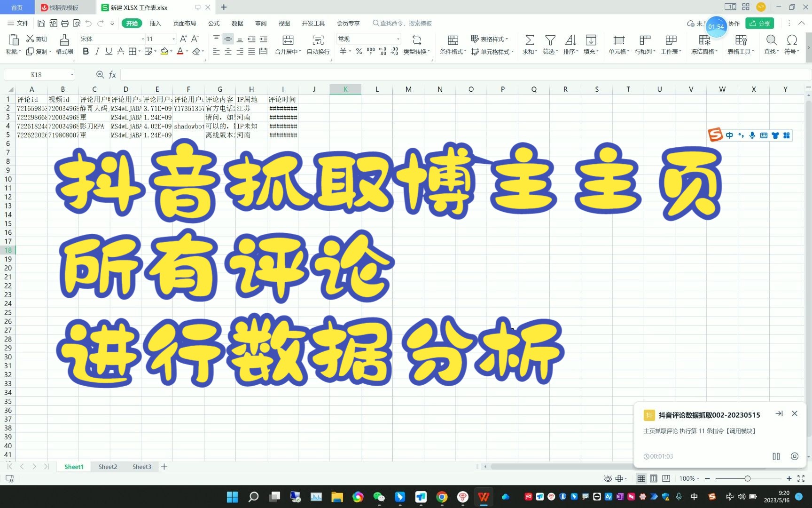812x508 pixels.
Task: Pause the 抖音评论数据抓取 task execution
Action: [x=776, y=456]
